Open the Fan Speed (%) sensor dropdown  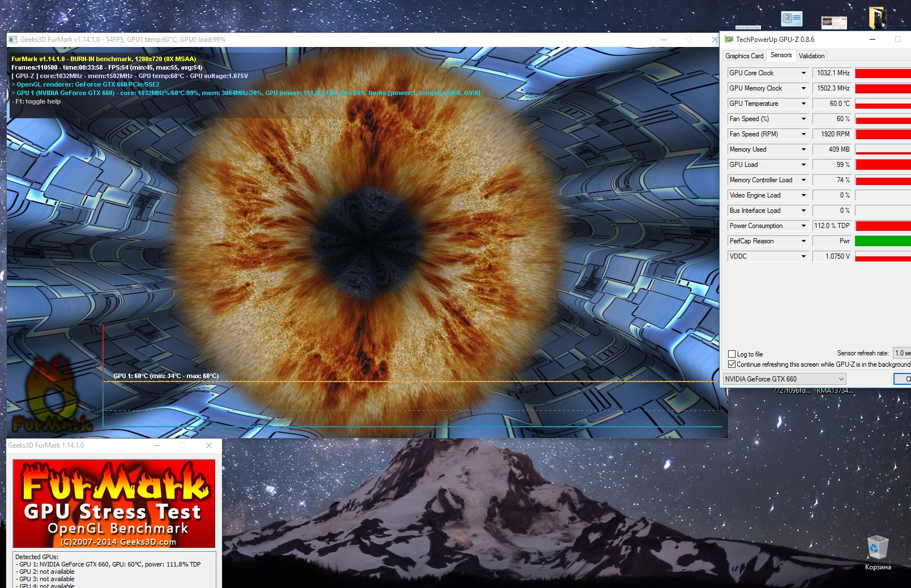coord(803,119)
